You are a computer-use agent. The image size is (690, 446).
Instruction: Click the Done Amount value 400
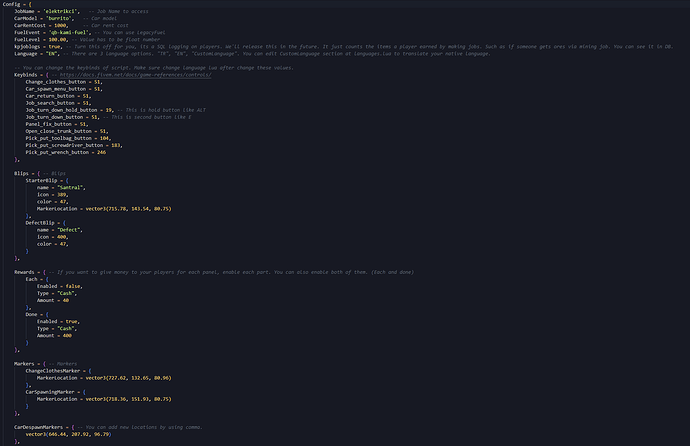point(67,335)
